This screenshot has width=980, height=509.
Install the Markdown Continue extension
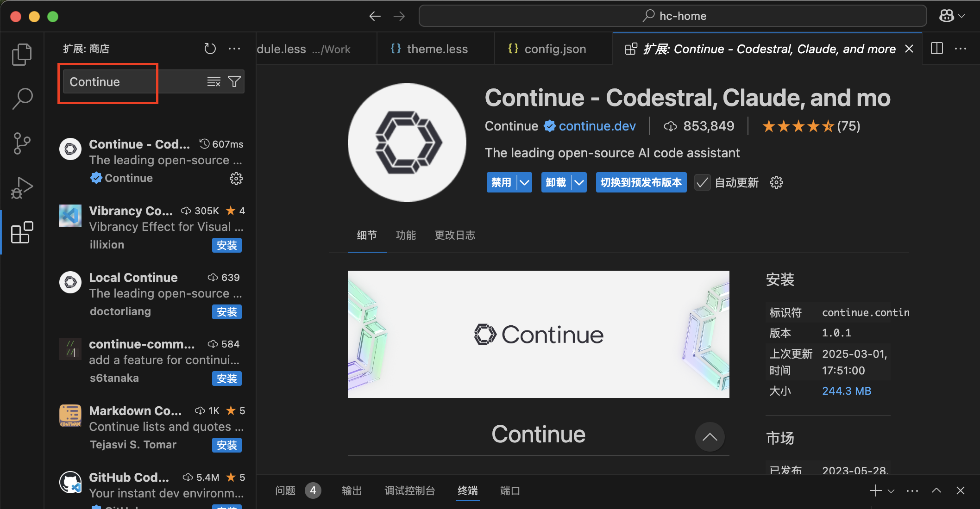pos(227,445)
